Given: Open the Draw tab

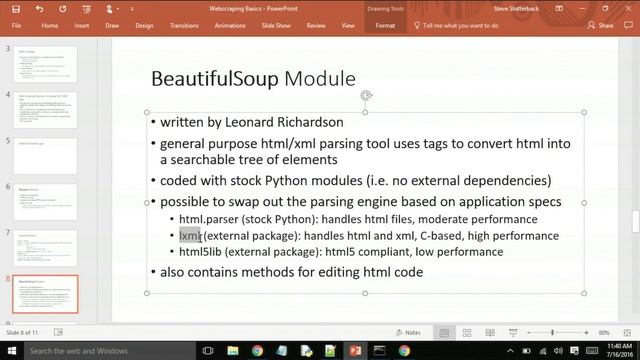Looking at the screenshot, I should pyautogui.click(x=112, y=25).
